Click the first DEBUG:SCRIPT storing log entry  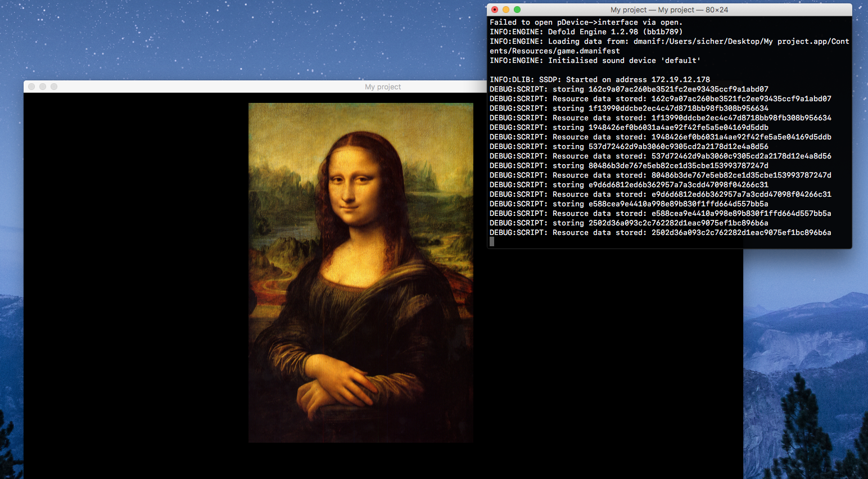tap(630, 89)
